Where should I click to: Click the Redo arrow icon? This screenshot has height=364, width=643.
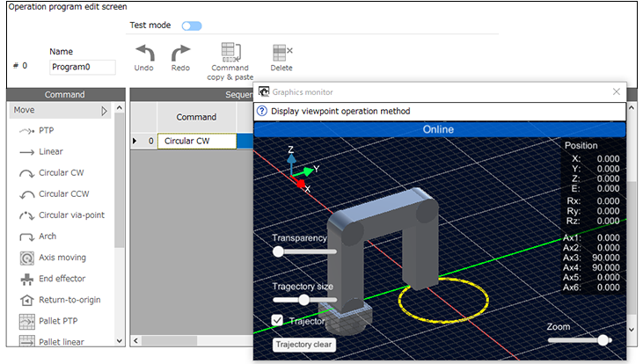tap(181, 53)
